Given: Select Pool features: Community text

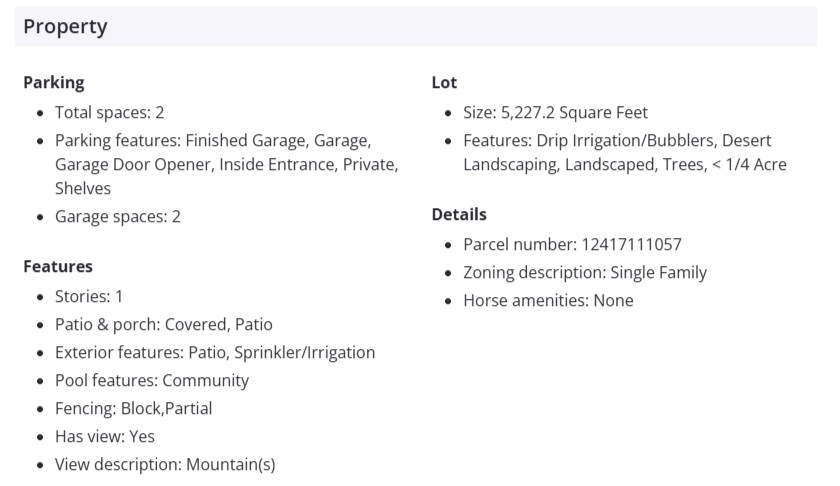Looking at the screenshot, I should tap(152, 380).
